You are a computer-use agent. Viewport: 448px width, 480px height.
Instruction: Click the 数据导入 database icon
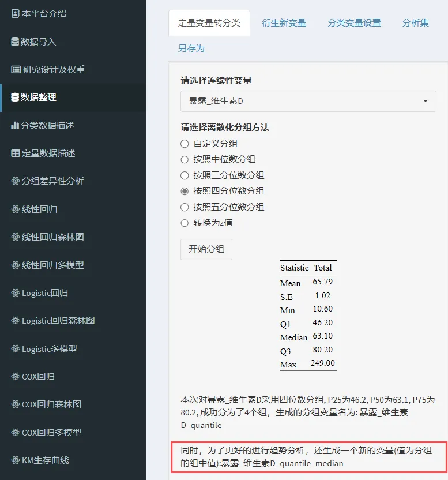coord(14,42)
